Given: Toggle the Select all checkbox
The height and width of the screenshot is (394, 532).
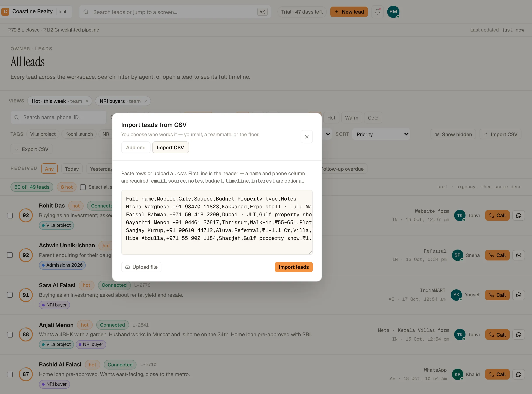Looking at the screenshot, I should pos(83,187).
